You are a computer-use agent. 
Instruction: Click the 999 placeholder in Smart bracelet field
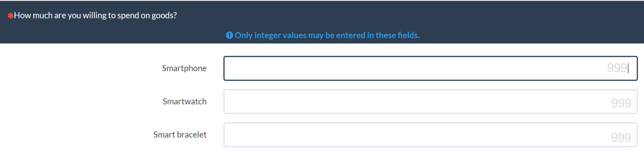[x=621, y=137]
